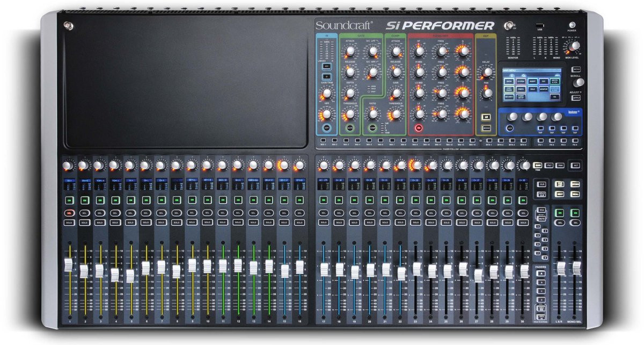Tap SHOW on the touchscreen main menu

(508, 81)
